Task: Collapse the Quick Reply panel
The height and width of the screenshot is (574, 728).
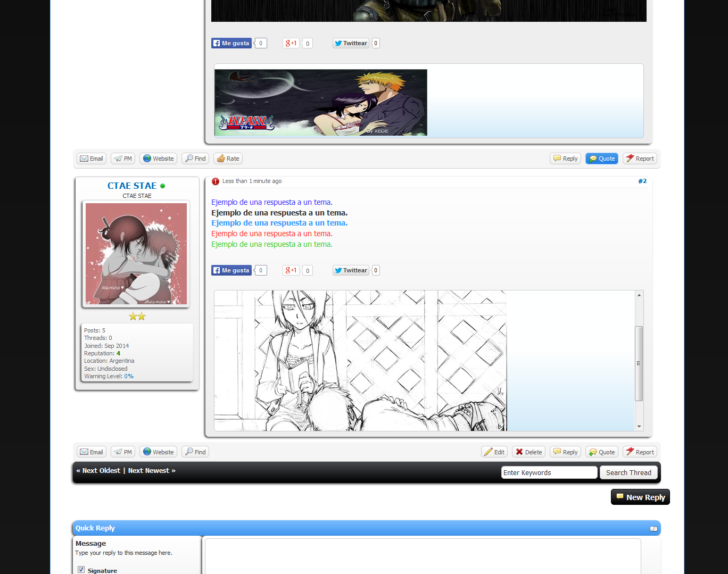Action: point(653,528)
